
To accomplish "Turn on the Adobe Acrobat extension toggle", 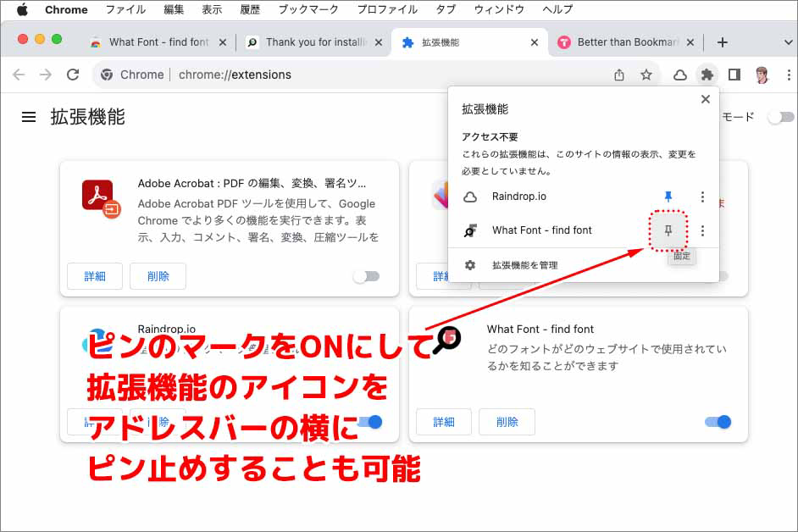I will point(368,275).
